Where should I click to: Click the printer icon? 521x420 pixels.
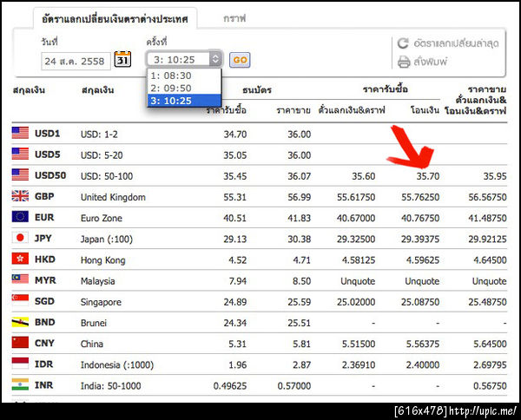click(404, 62)
